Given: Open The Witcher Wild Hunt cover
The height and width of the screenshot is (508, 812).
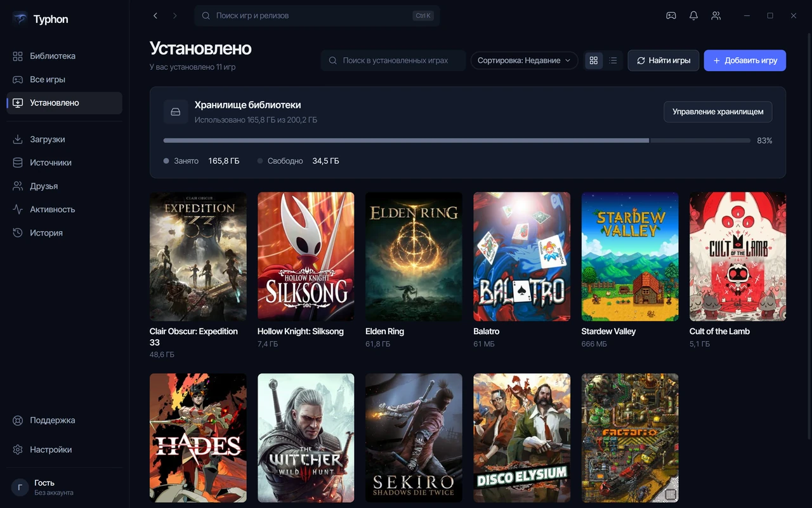Looking at the screenshot, I should tap(306, 438).
